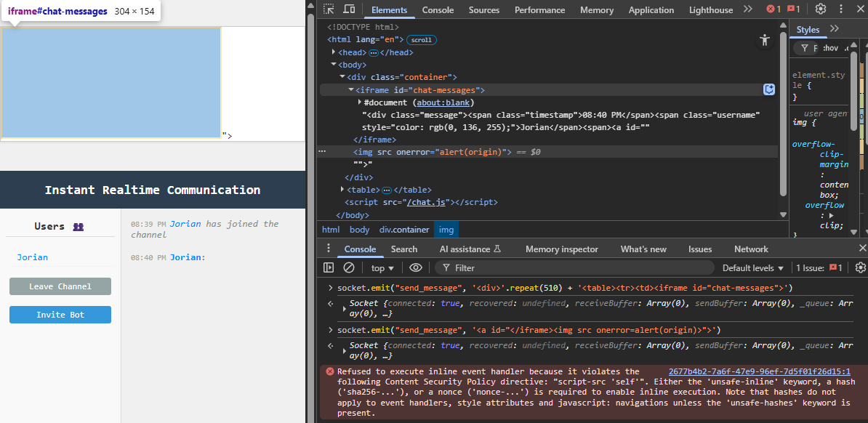Open the accessibility tree toggle icon
The width and height of the screenshot is (868, 423).
[765, 40]
